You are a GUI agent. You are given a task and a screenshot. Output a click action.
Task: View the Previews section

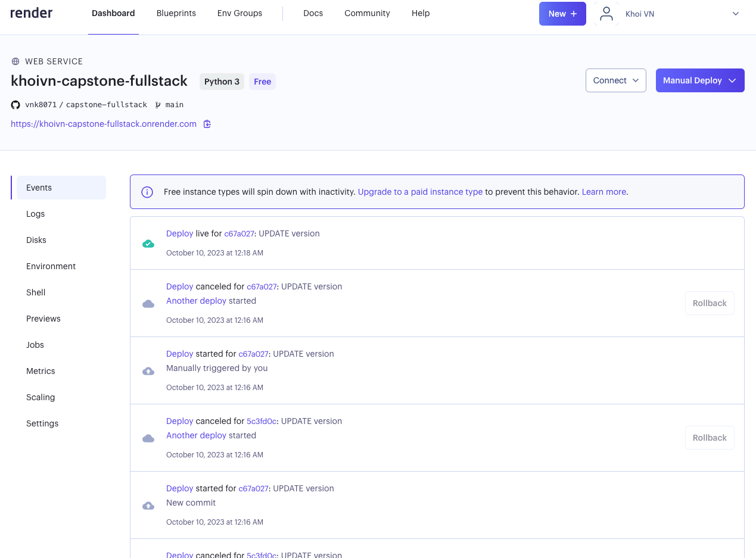[43, 319]
